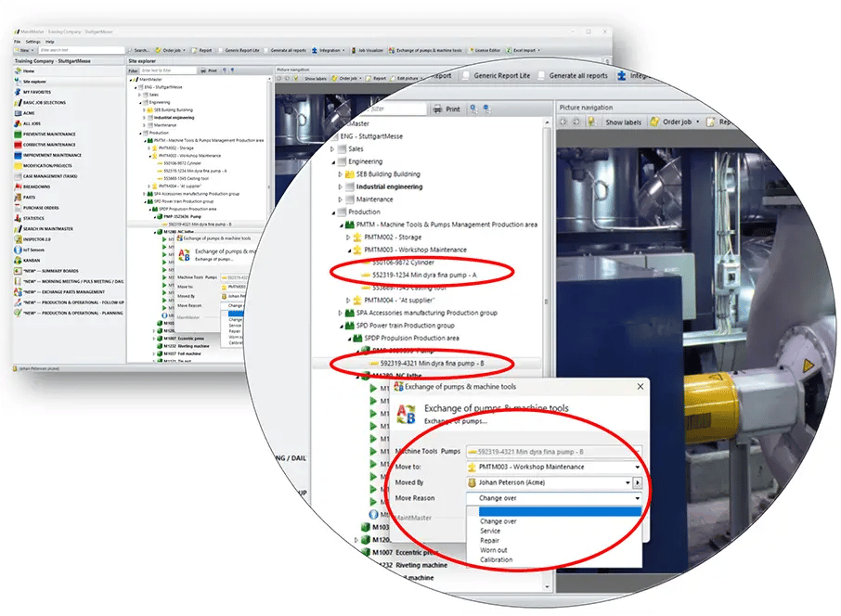This screenshot has height=616, width=841.
Task: Open ALL JOBS in the sidebar
Action: [32, 123]
